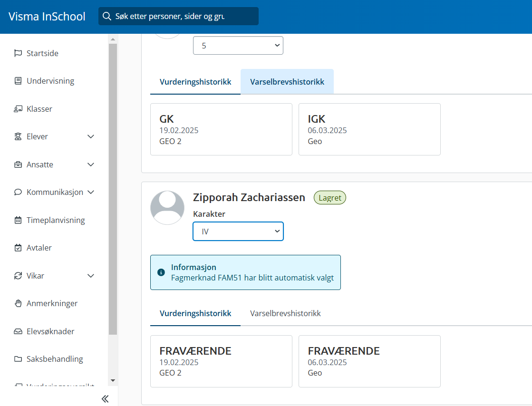This screenshot has width=532, height=406.
Task: Click the Elever student icon
Action: [x=18, y=136]
